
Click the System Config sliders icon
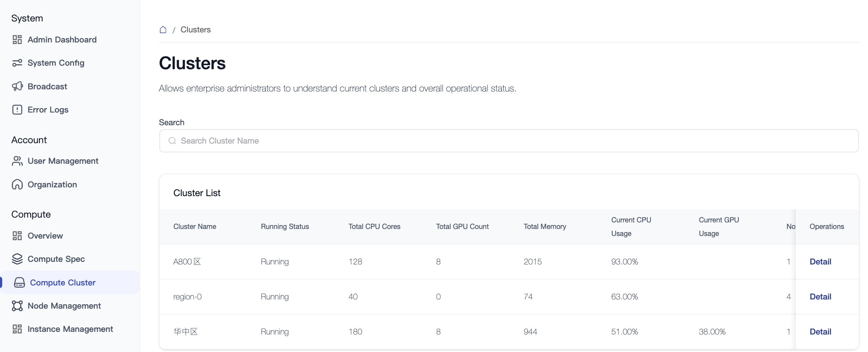(17, 63)
